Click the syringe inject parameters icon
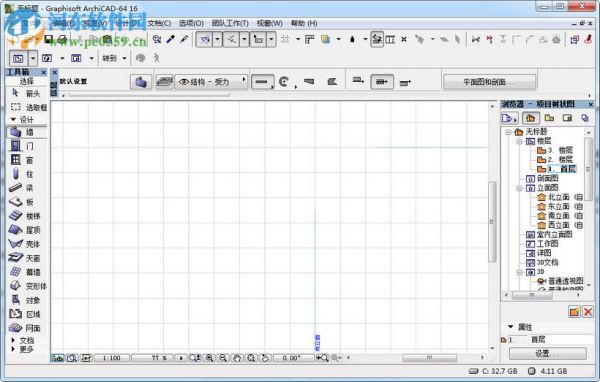 click(184, 39)
